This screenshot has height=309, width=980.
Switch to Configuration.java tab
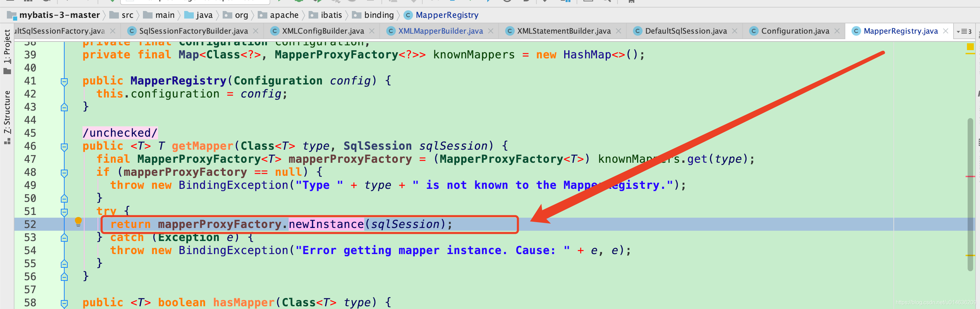pos(795,31)
